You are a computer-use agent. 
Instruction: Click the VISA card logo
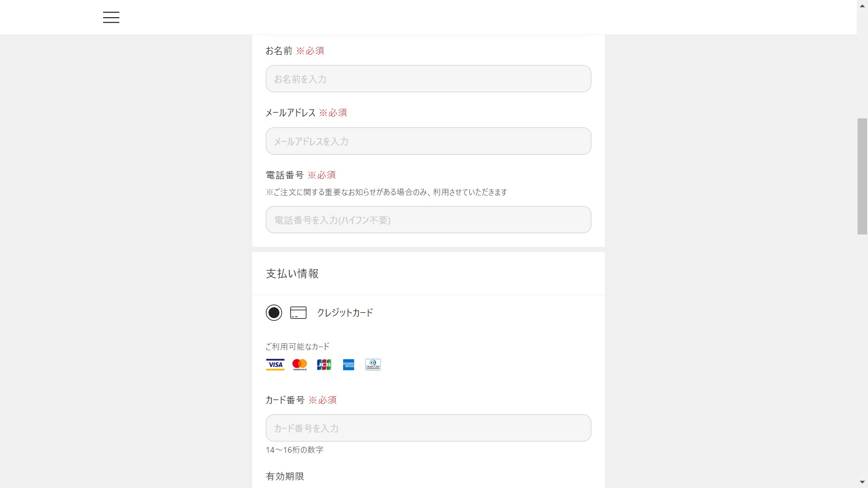click(275, 365)
